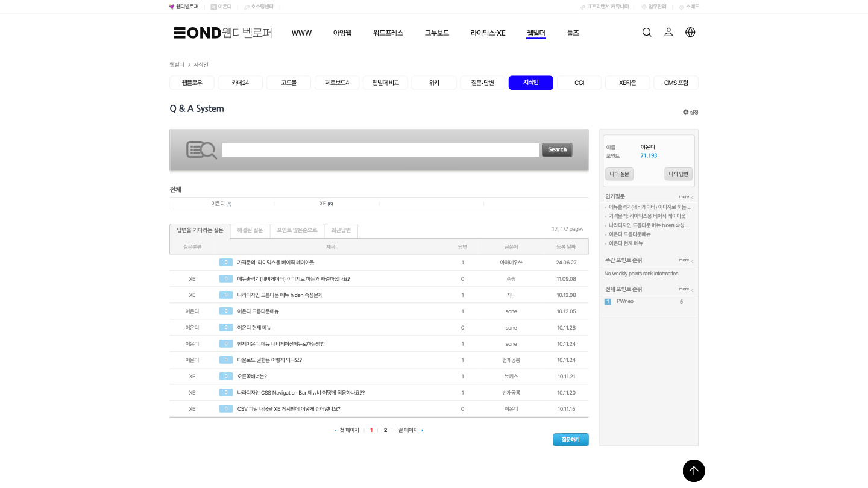The width and height of the screenshot is (868, 488).
Task: Select 웹빌더 비교 category tab
Action: point(386,83)
